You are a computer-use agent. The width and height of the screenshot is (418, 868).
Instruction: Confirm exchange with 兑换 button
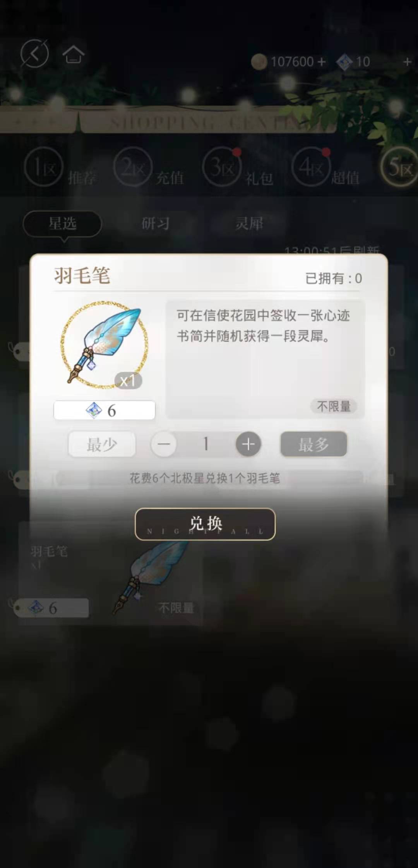[205, 524]
